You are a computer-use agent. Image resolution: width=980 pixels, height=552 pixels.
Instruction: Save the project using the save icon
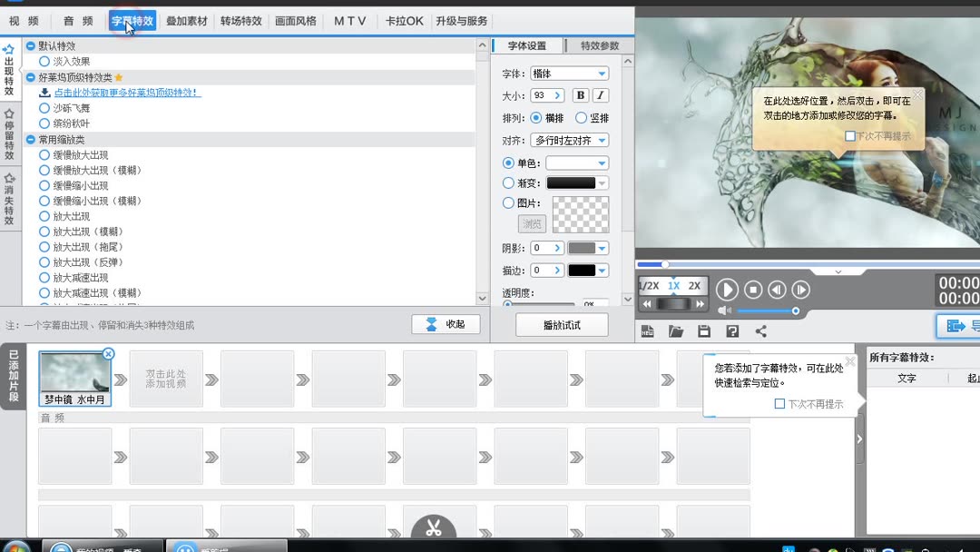(x=703, y=330)
